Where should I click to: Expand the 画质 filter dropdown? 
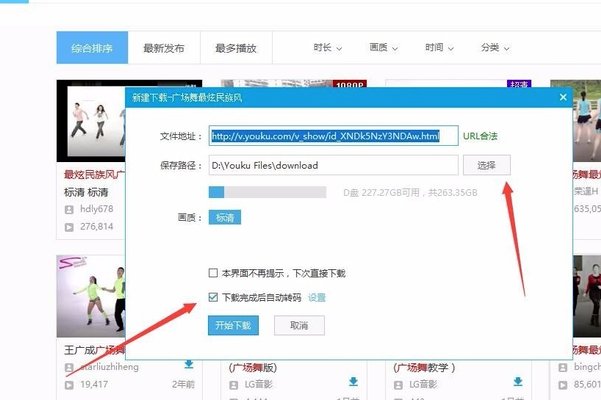tap(384, 48)
